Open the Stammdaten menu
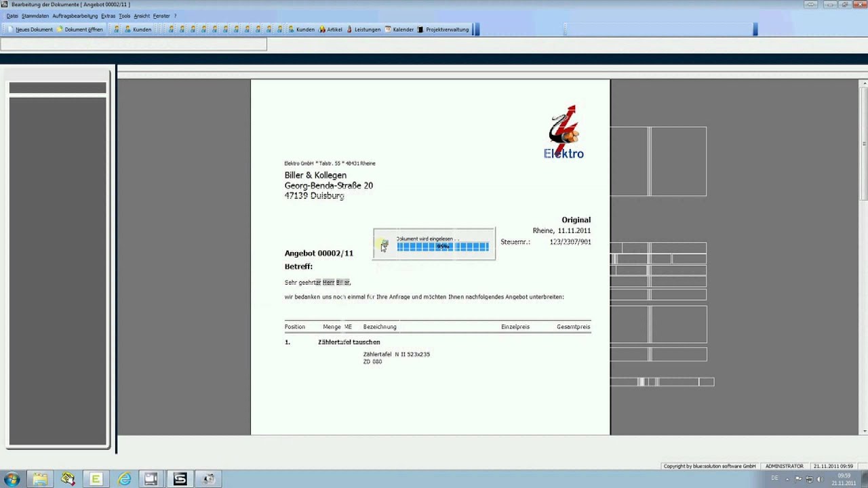Image resolution: width=868 pixels, height=488 pixels. coord(35,16)
